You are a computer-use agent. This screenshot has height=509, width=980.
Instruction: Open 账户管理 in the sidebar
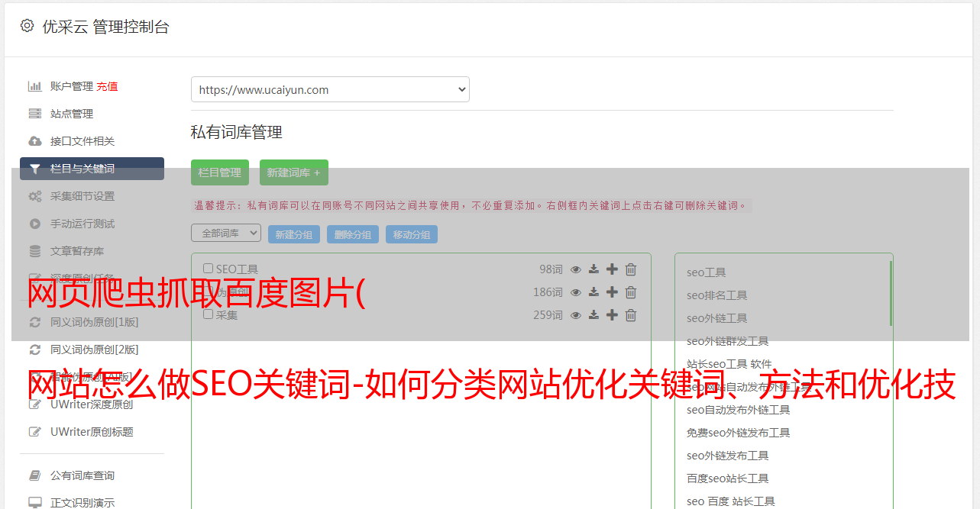[x=71, y=86]
